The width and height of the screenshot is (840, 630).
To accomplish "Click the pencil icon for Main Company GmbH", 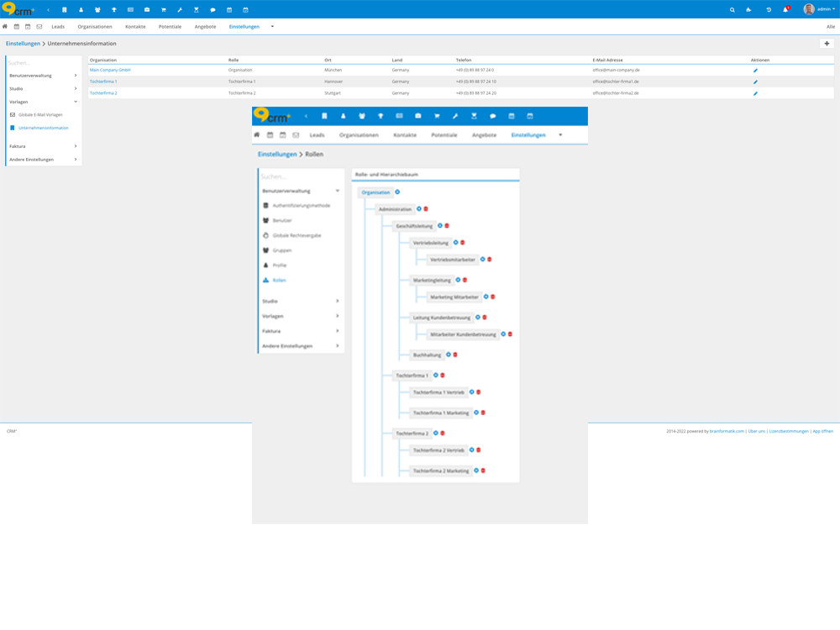I will 755,71.
